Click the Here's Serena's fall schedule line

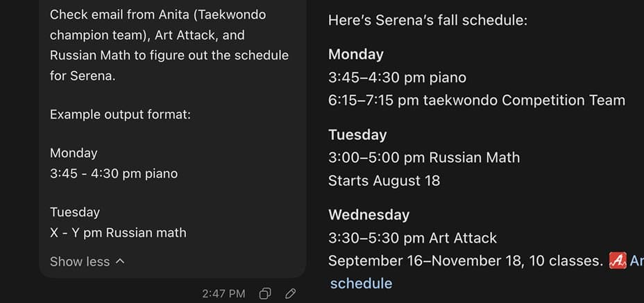click(427, 20)
